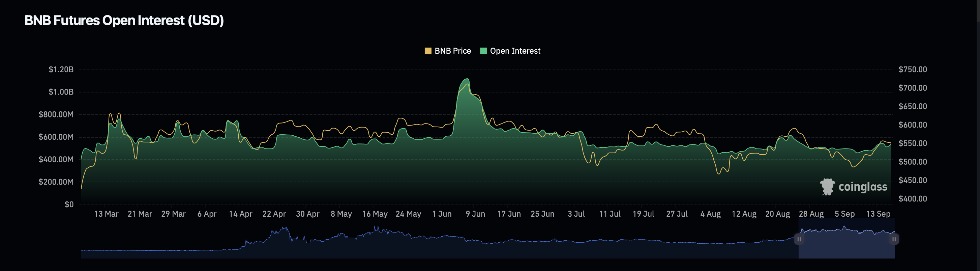Click the 1 Jun date label
980x271 pixels.
[442, 214]
